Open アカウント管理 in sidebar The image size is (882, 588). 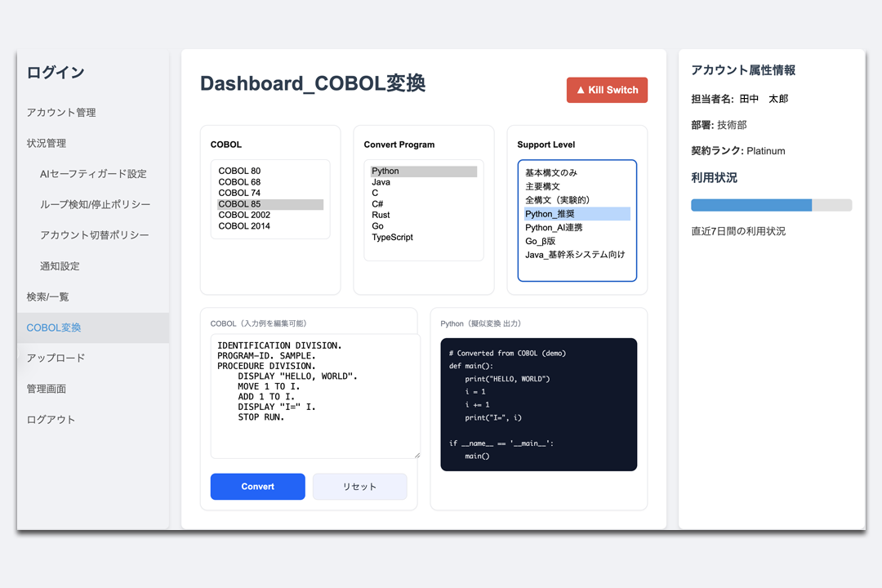coord(61,113)
